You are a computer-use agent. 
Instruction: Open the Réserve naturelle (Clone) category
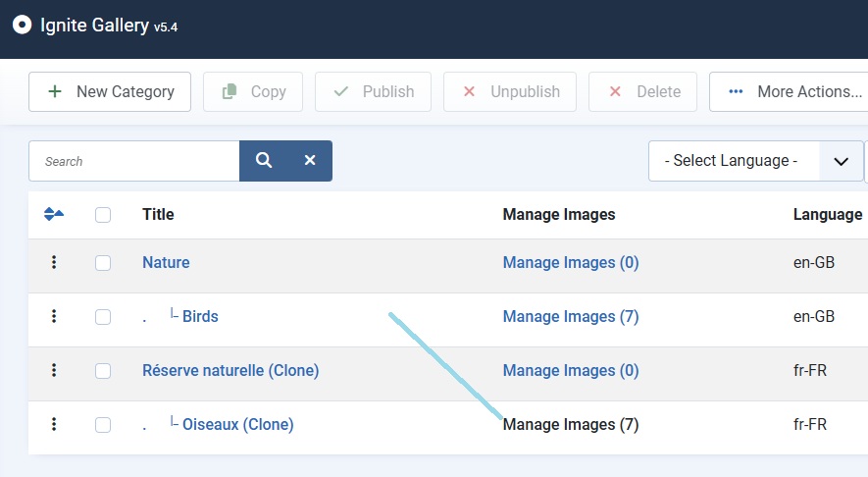tap(230, 370)
